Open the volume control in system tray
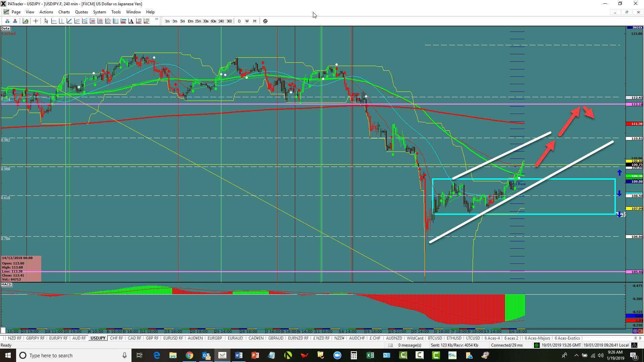 point(601,355)
